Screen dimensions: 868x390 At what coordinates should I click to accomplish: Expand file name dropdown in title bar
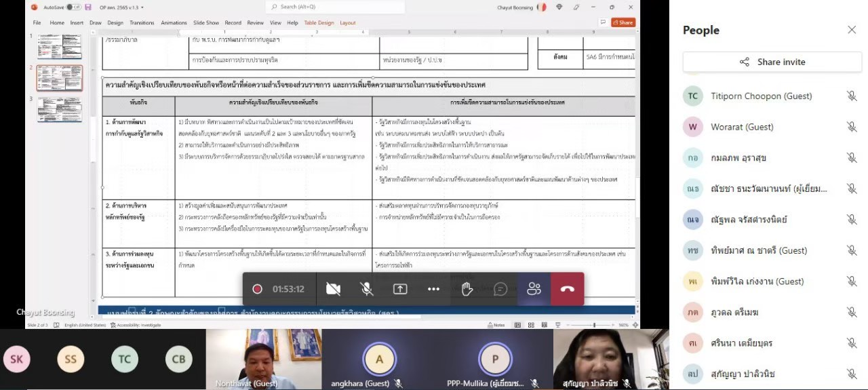coord(142,7)
